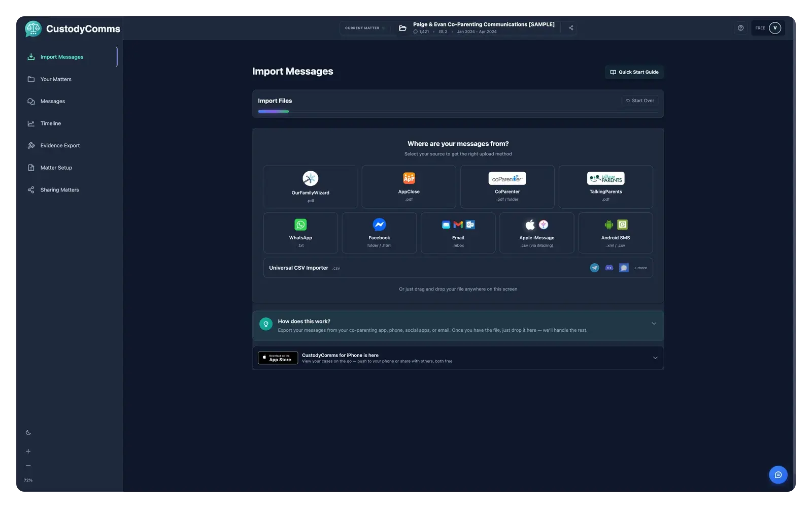Select Apple iMessage source card
The width and height of the screenshot is (812, 508).
[537, 233]
